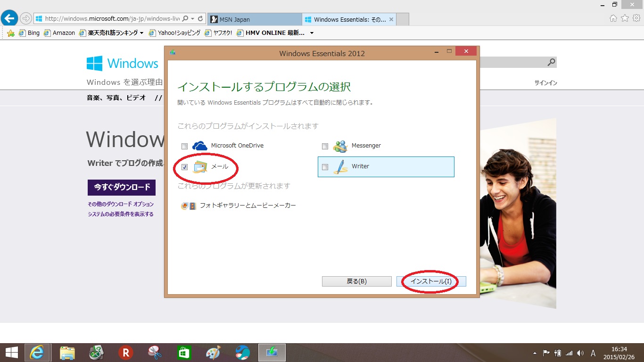Click the サインイン link
The height and width of the screenshot is (362, 644).
click(x=545, y=83)
